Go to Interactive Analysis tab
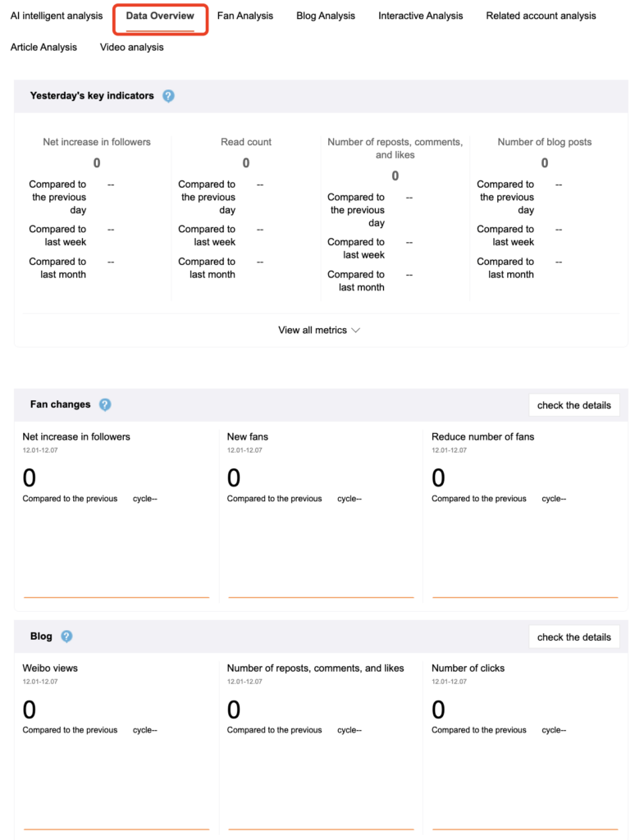635x840 pixels. tap(420, 16)
